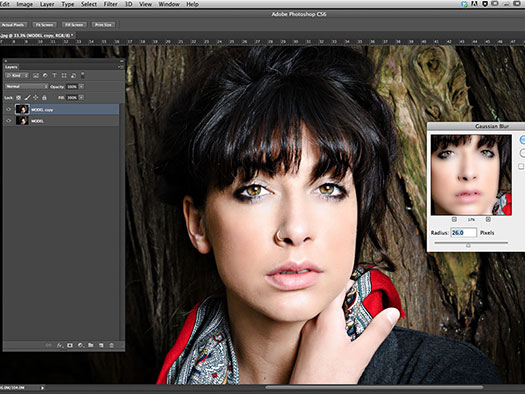
Task: Create a new layer icon
Action: pos(101,345)
